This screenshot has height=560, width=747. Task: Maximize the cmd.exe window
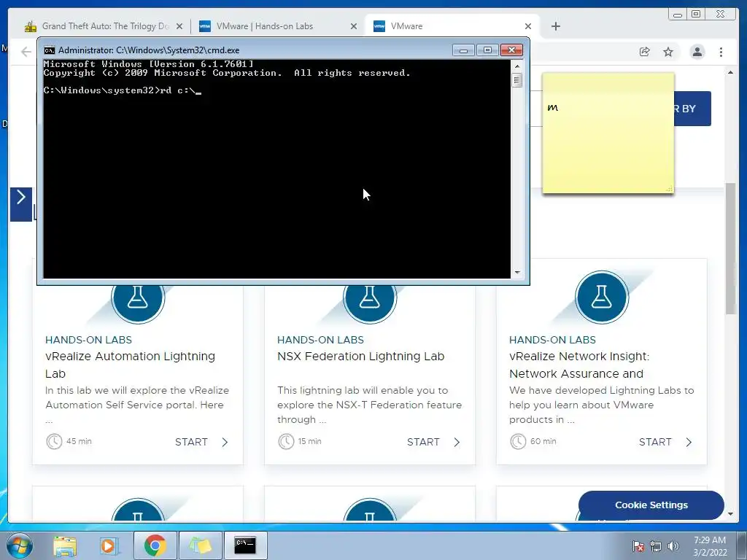(x=487, y=50)
